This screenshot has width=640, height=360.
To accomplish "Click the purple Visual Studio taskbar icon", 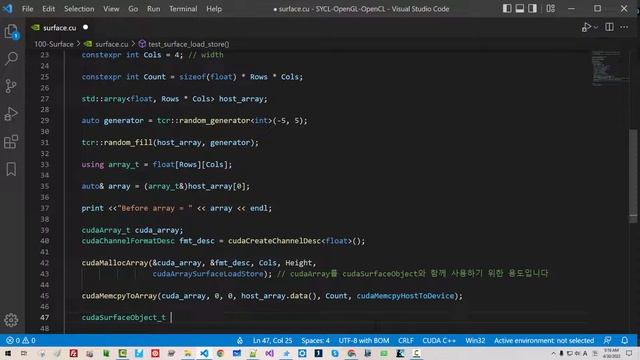I will point(269,353).
